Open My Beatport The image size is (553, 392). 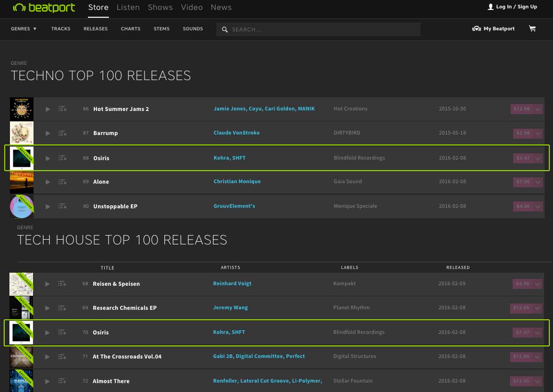pos(493,29)
